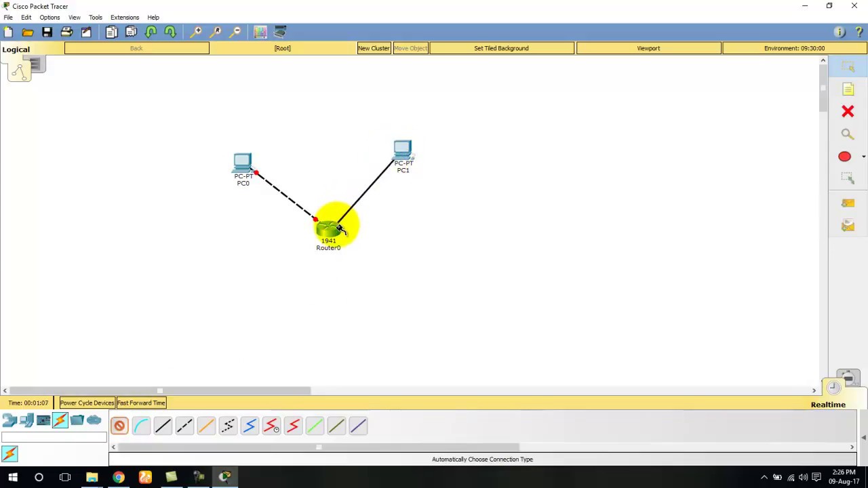Click Router0 device on canvas
Image resolution: width=868 pixels, height=488 pixels.
[x=328, y=230]
